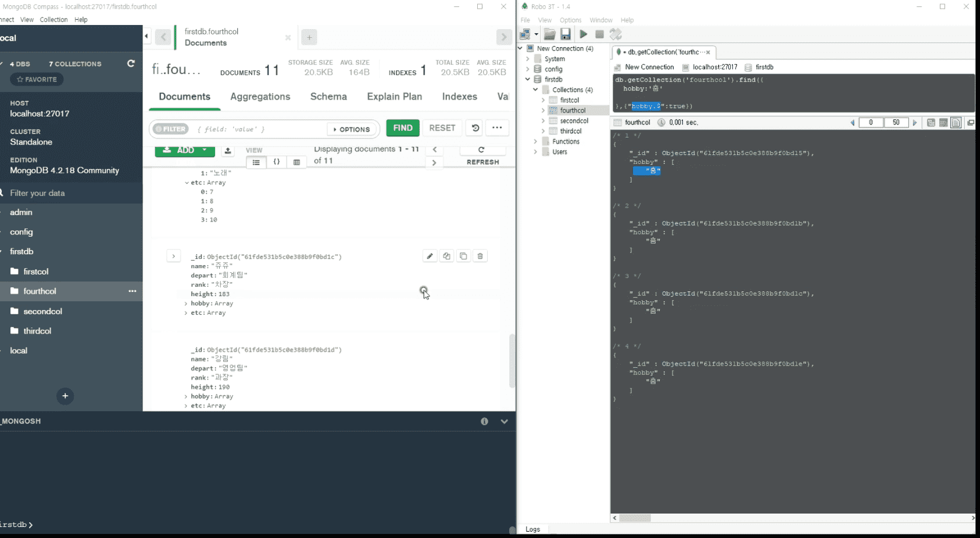The width and height of the screenshot is (980, 538).
Task: Clone the document with the duplicate icon
Action: pyautogui.click(x=463, y=256)
